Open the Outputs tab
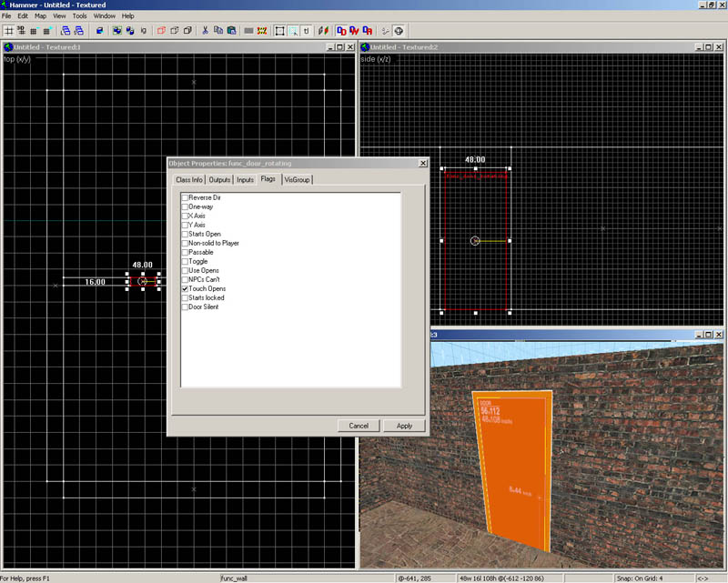Viewport: 728px width, 583px height. pyautogui.click(x=220, y=179)
